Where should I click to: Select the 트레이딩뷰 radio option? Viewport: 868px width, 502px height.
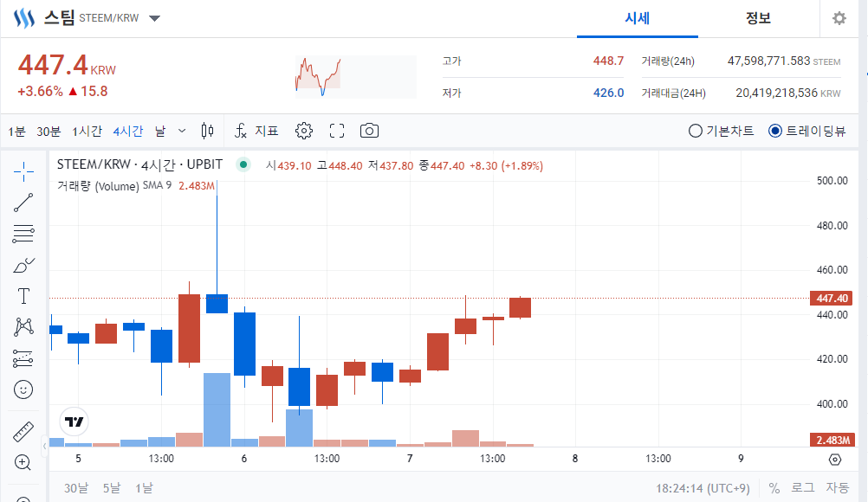click(807, 131)
